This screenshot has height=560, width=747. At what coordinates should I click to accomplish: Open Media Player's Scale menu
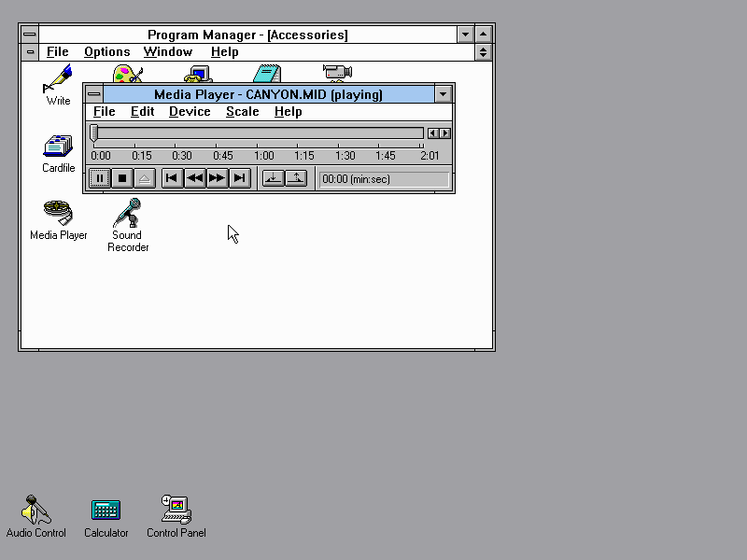point(242,112)
